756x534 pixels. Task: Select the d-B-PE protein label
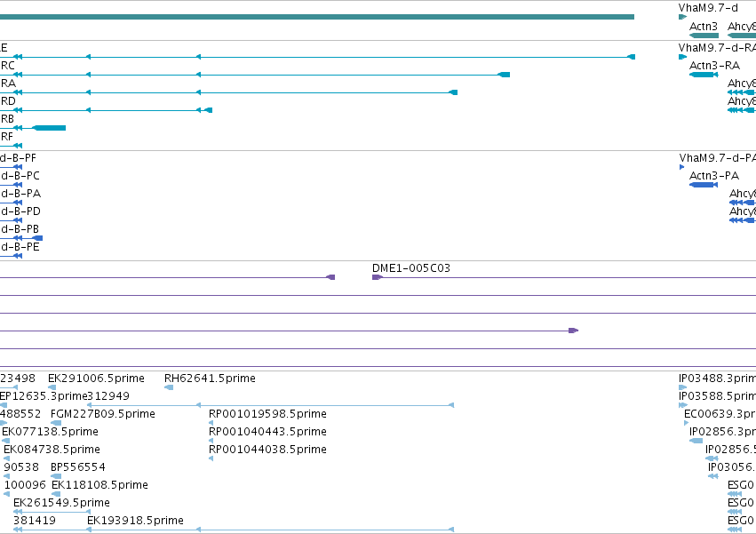click(20, 248)
